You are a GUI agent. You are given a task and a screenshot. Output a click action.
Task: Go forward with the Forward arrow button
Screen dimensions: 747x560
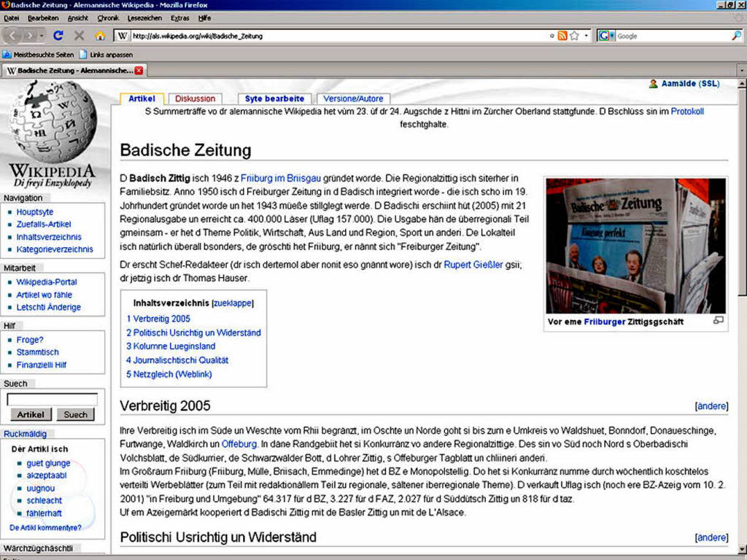(29, 36)
